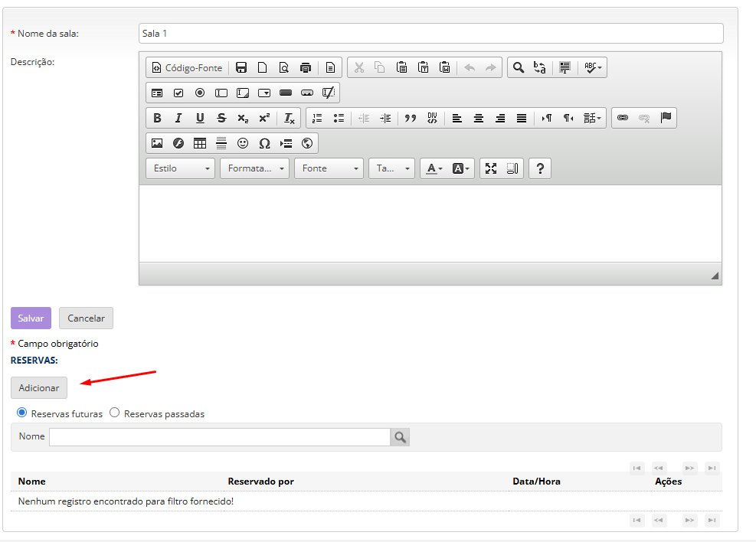Click the Insert Image icon

point(157,143)
